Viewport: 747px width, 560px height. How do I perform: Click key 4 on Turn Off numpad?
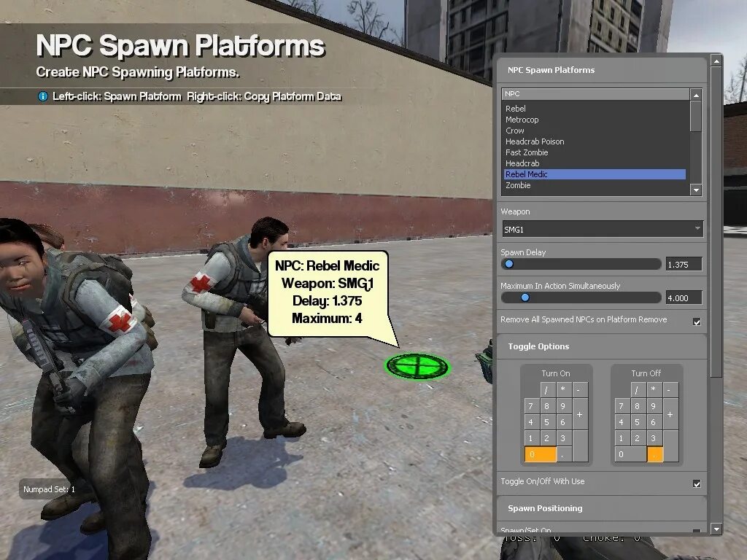(622, 422)
